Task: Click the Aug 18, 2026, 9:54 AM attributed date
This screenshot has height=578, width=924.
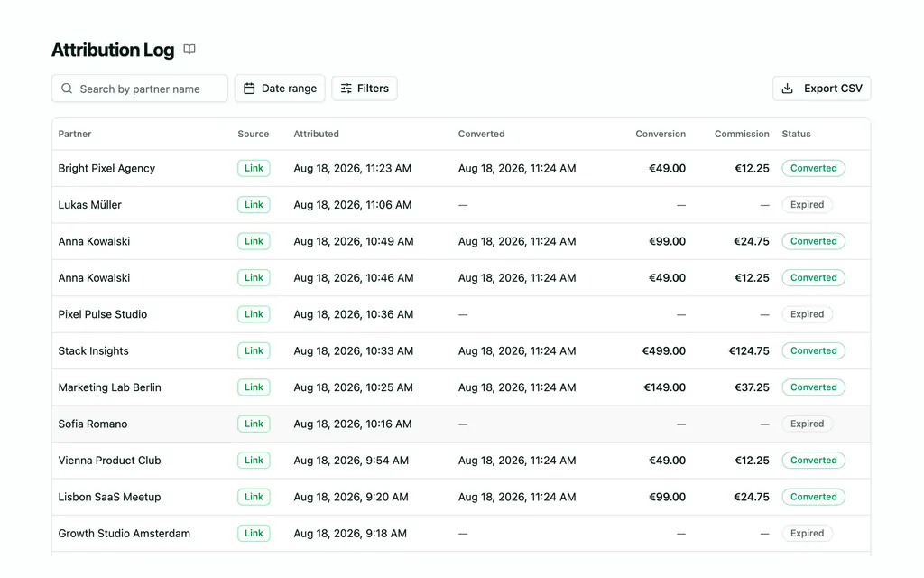Action: (351, 461)
